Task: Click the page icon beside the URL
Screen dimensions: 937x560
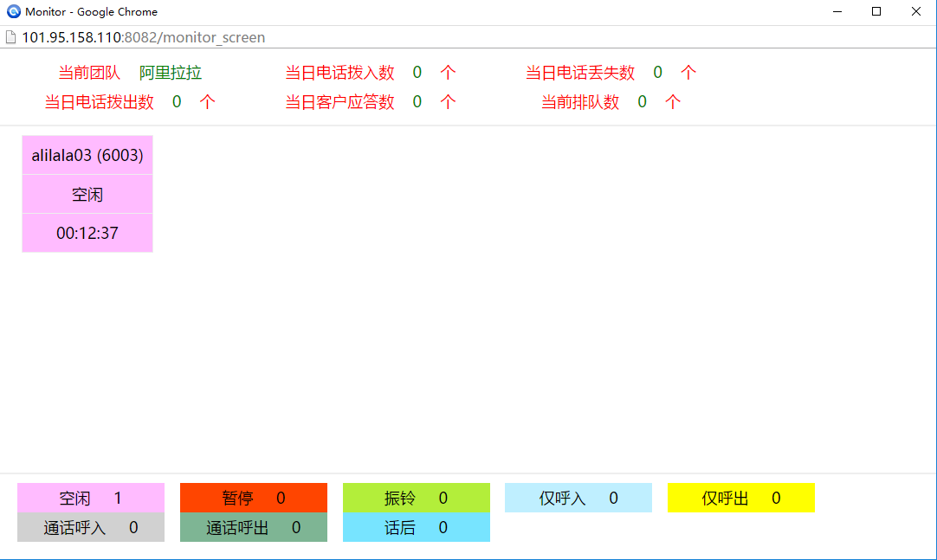Action: (10, 37)
